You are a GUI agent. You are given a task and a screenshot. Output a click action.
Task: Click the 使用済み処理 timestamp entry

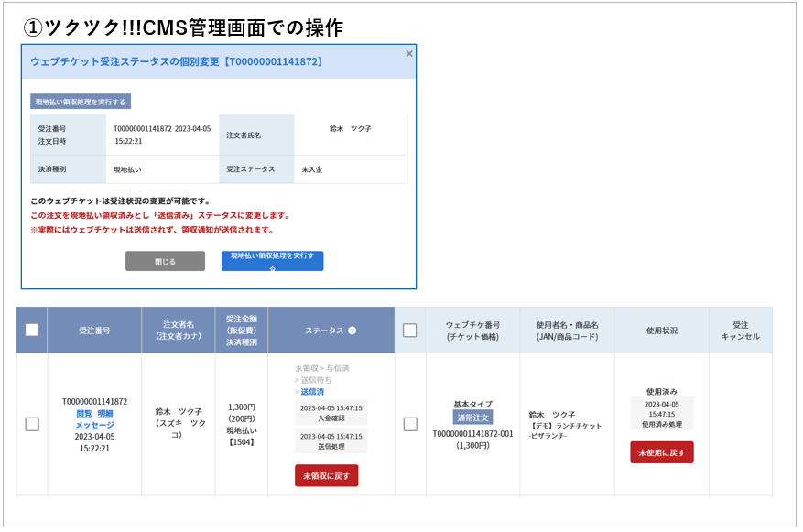point(662,414)
